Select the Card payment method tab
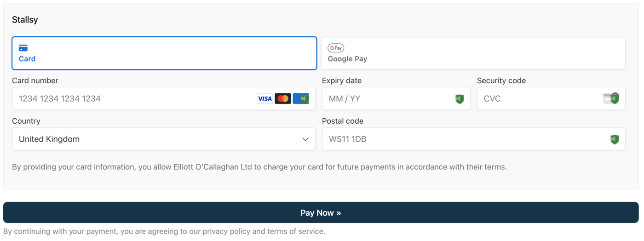Viewport: 644px width, 241px height. pos(164,53)
